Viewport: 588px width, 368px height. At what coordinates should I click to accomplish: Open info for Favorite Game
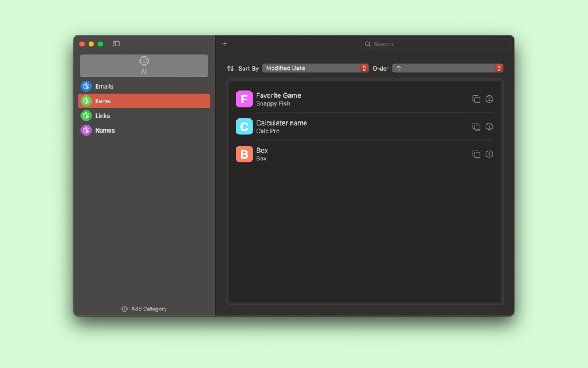(x=490, y=99)
